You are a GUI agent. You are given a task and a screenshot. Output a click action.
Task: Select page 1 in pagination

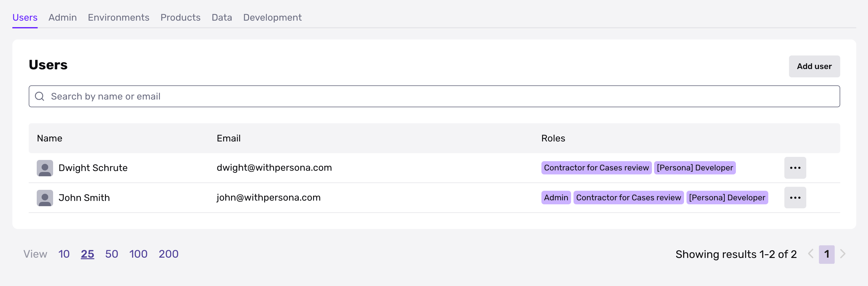coord(827,254)
